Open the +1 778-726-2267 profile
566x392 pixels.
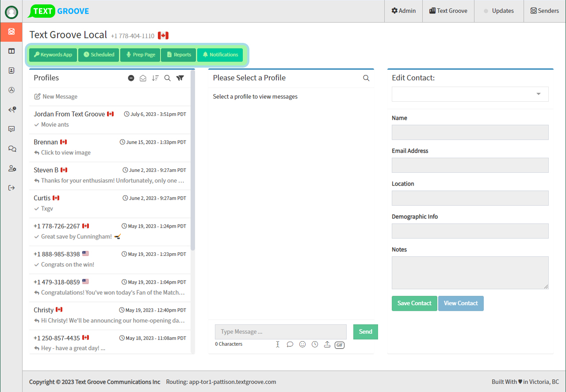pos(110,232)
